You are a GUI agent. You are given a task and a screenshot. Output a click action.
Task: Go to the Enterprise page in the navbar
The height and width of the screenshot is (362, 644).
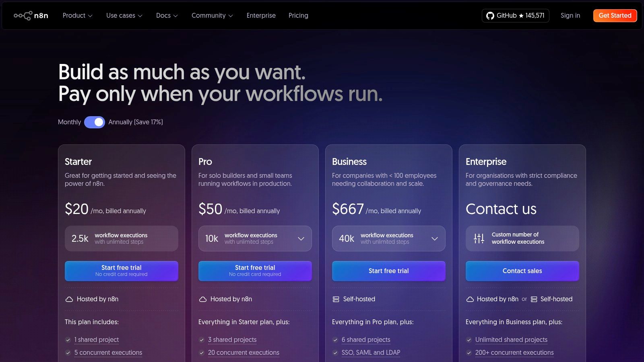point(261,16)
